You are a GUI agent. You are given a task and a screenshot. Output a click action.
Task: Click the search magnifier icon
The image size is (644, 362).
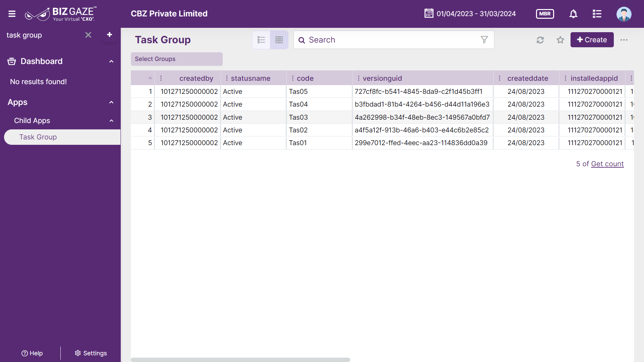(302, 40)
